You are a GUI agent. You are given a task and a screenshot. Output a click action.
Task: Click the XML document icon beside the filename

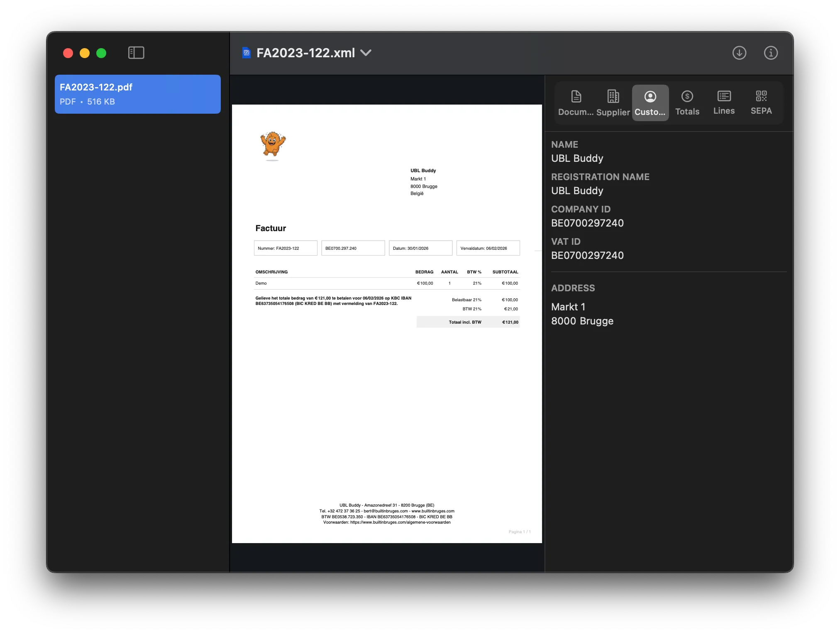(247, 52)
